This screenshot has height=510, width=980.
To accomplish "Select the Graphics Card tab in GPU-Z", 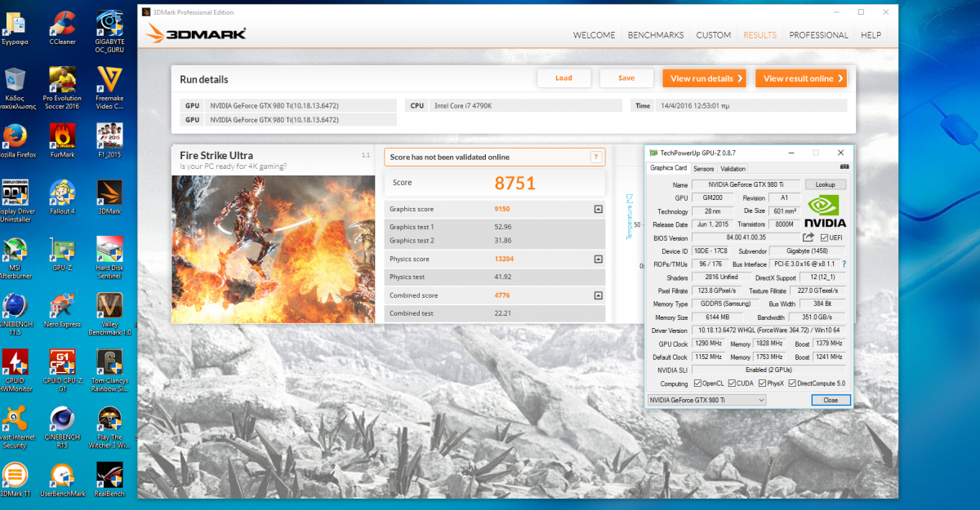I will (x=668, y=168).
